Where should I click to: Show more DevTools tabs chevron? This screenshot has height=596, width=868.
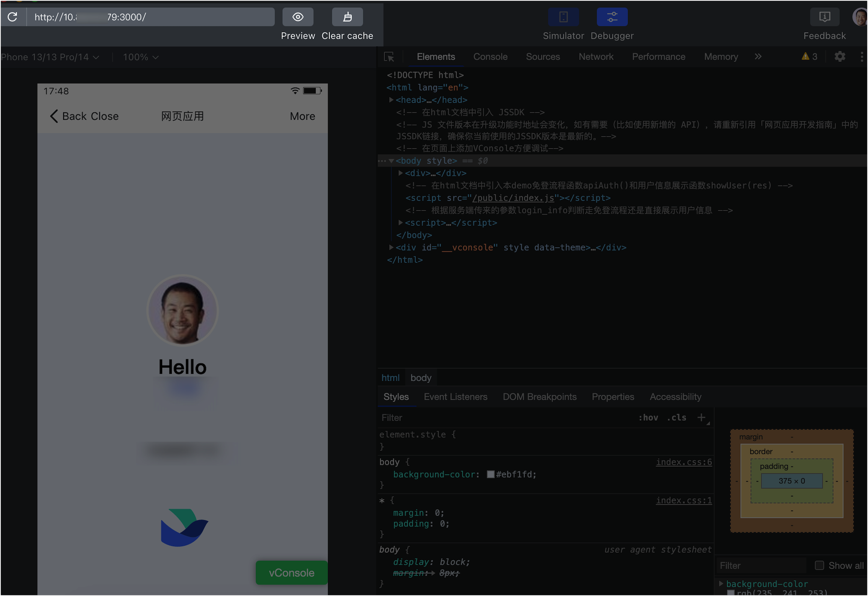[x=758, y=56]
